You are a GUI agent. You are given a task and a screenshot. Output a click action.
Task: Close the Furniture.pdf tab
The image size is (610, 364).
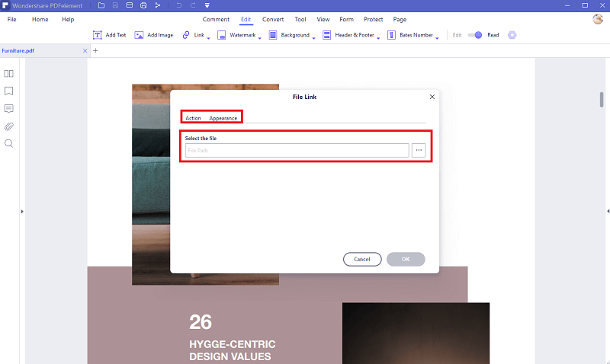85,50
